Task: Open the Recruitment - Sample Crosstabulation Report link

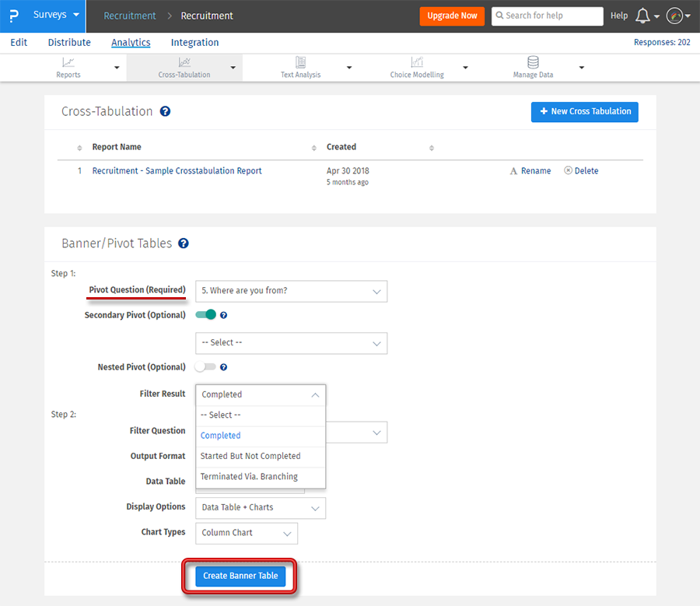Action: [177, 170]
